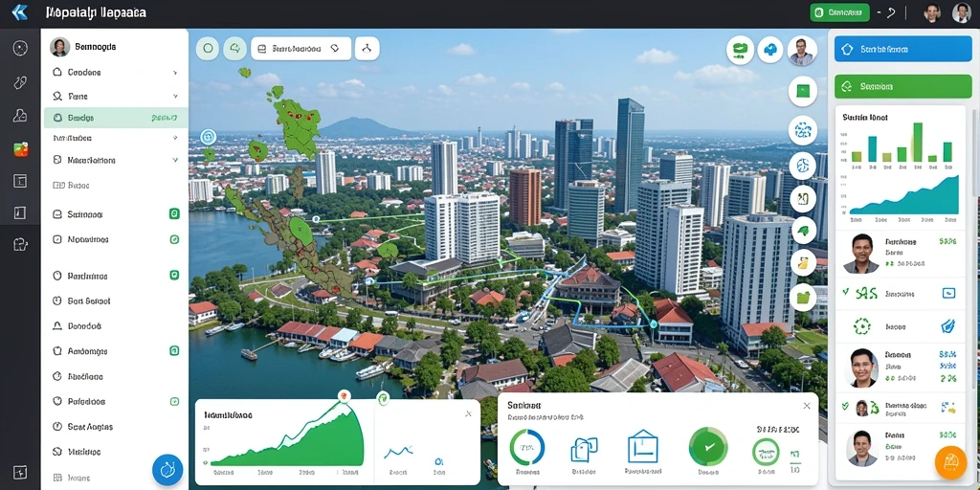980x490 pixels.
Task: Open the people group icon in dark sidebar
Action: [20, 116]
